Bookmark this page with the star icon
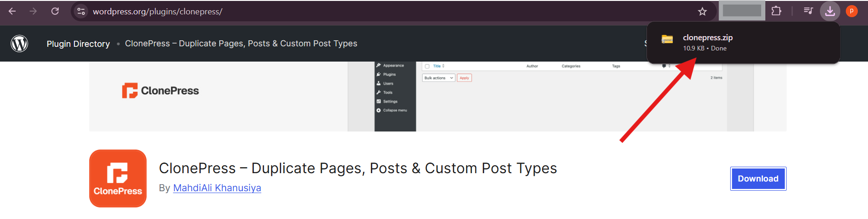 click(702, 11)
